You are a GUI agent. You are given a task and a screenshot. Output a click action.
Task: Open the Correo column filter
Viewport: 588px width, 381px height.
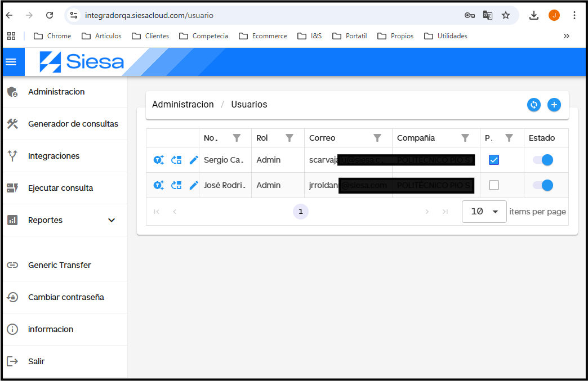377,137
